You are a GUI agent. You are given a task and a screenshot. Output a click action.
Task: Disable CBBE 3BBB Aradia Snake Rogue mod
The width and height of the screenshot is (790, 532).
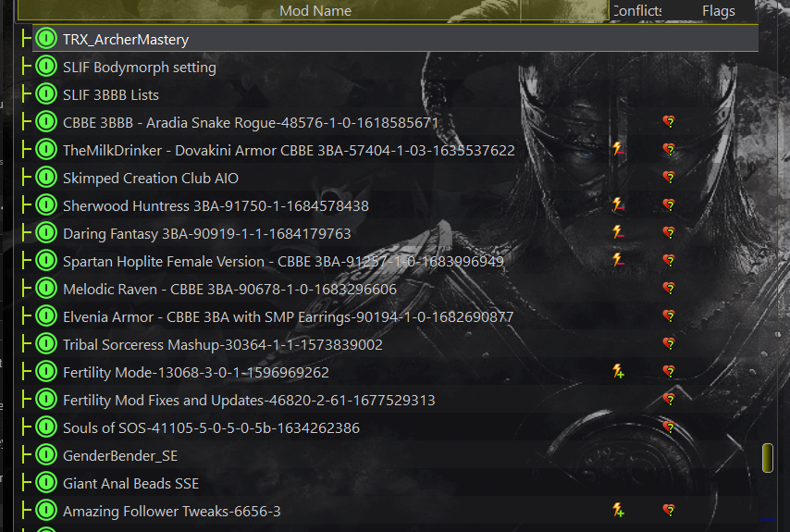coord(46,122)
